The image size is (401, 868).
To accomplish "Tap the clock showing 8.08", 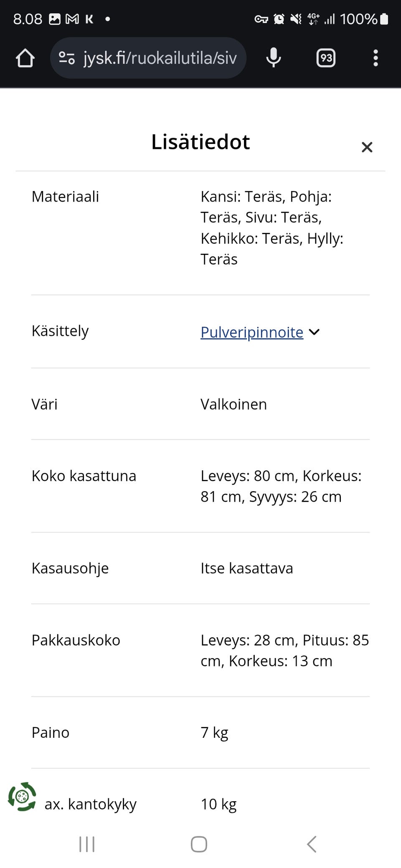I will coord(27,18).
